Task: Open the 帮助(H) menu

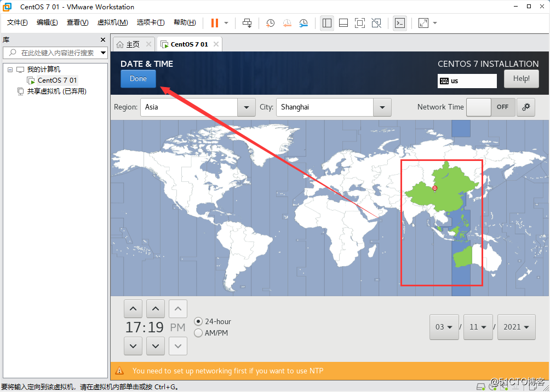Action: [185, 23]
